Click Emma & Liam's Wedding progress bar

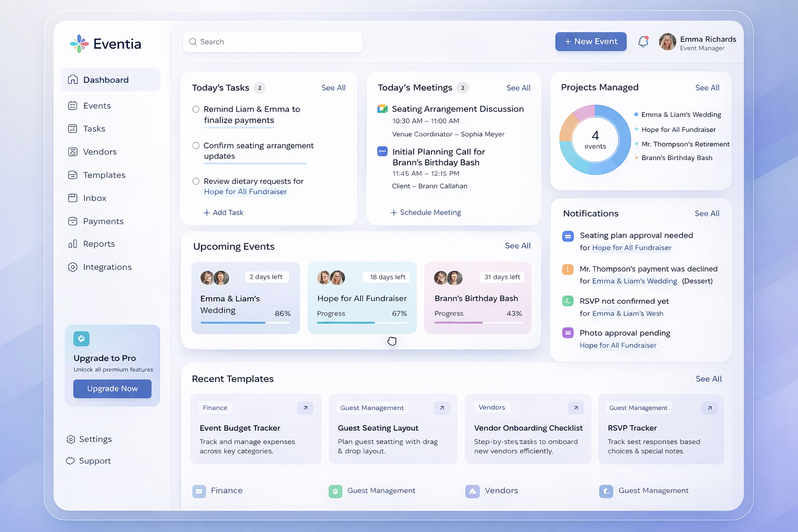point(245,323)
